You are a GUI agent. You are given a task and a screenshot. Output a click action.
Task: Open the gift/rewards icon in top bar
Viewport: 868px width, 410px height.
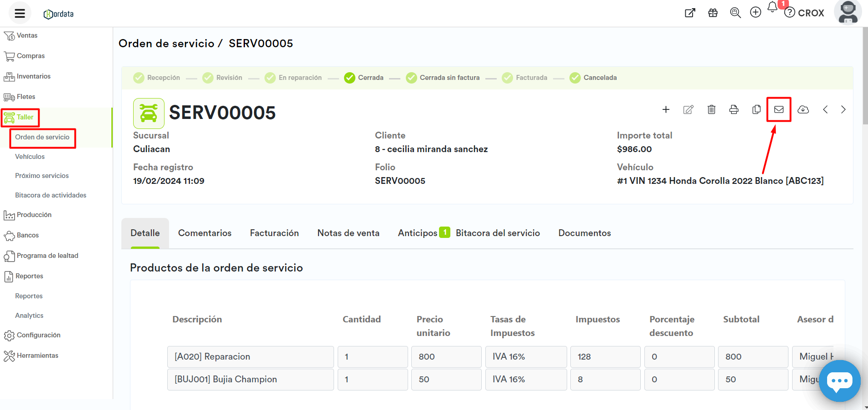(712, 13)
